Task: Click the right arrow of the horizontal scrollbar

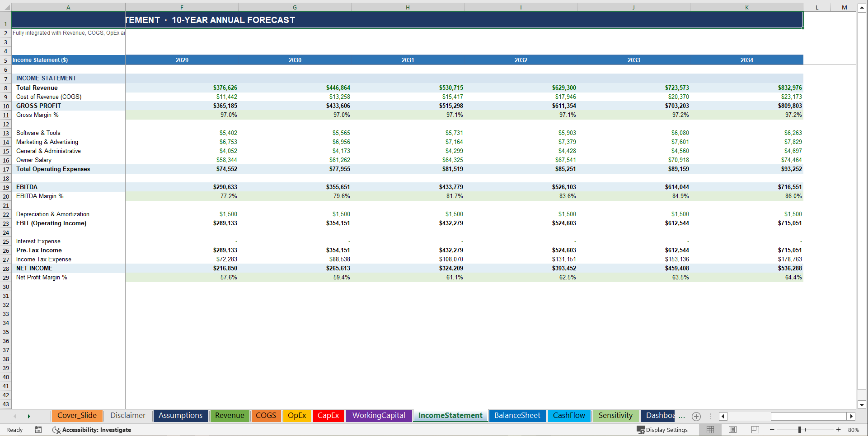Action: pos(851,416)
